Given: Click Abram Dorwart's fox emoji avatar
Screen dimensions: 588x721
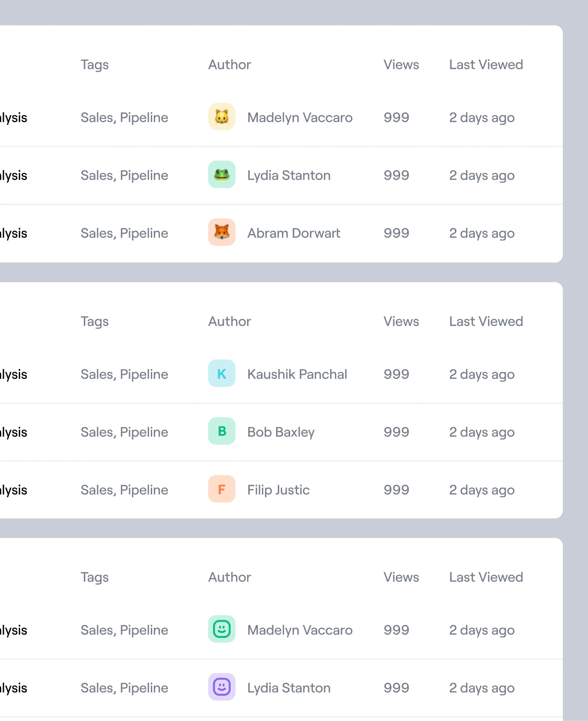Looking at the screenshot, I should (222, 233).
